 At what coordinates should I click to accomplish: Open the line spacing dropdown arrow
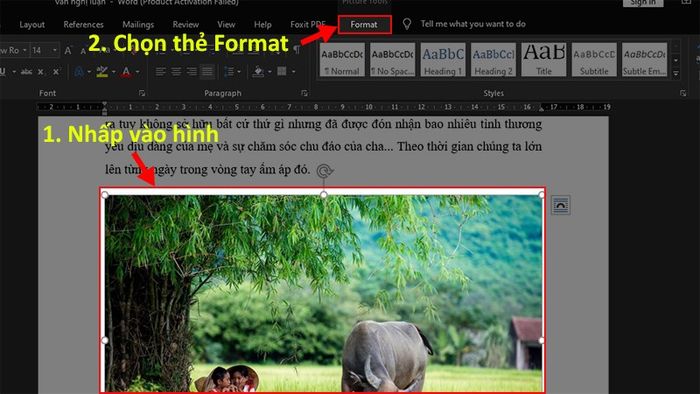click(238, 71)
